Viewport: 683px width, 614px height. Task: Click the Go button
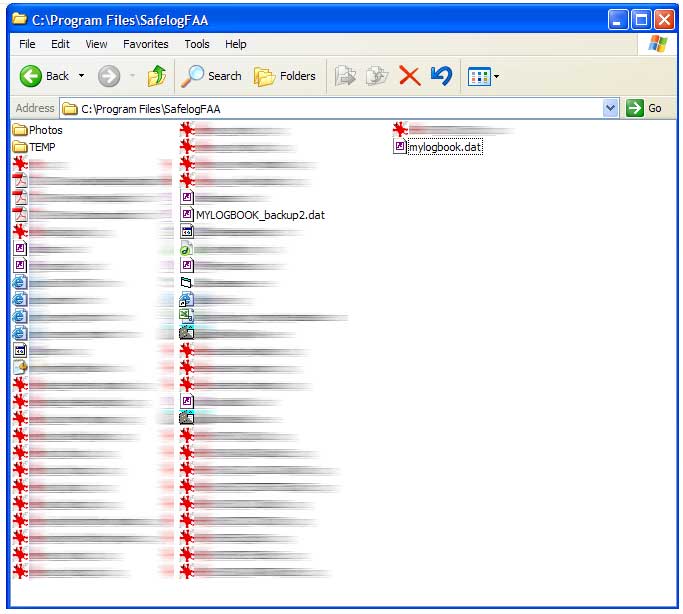[x=645, y=108]
